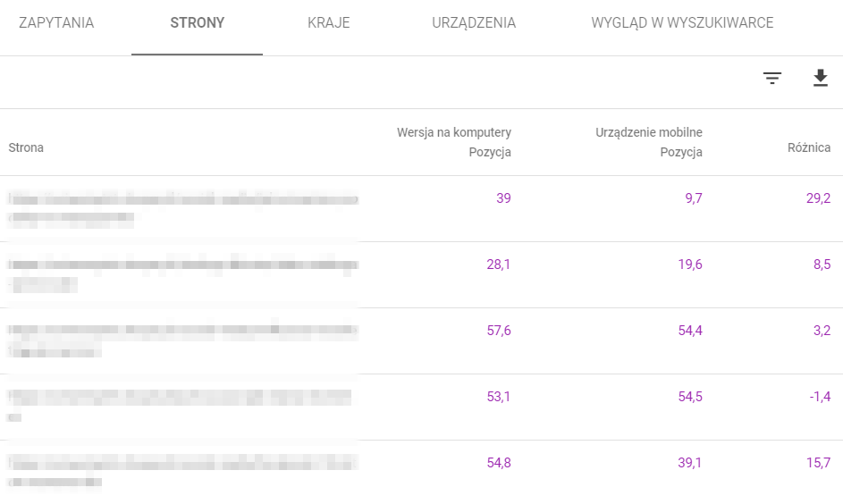Open the rows filter icon
This screenshot has height=504, width=843.
[772, 79]
